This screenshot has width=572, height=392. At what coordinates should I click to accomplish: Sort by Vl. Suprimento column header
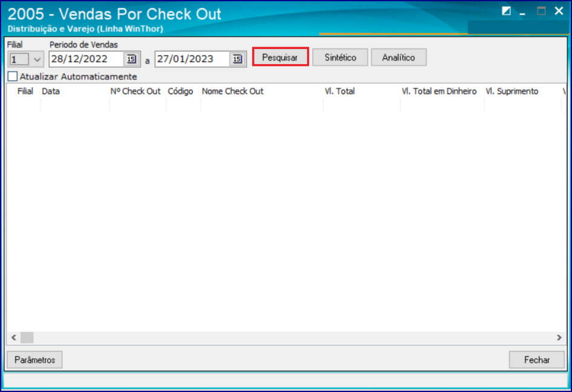(x=522, y=91)
